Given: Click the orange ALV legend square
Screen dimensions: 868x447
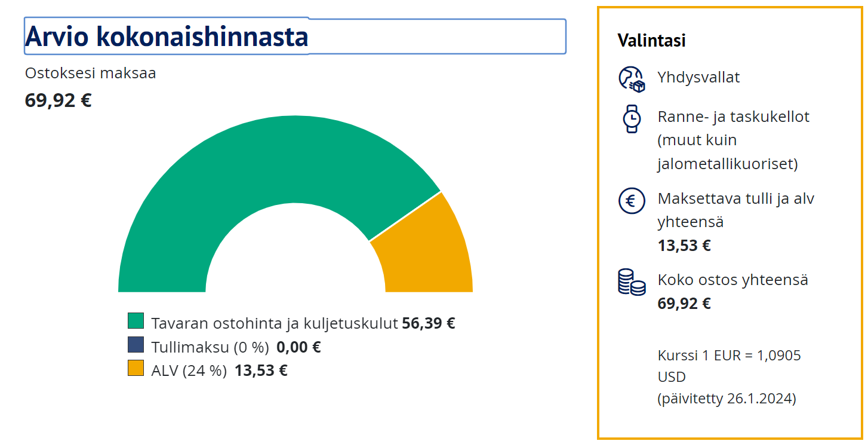Looking at the screenshot, I should click(x=136, y=368).
